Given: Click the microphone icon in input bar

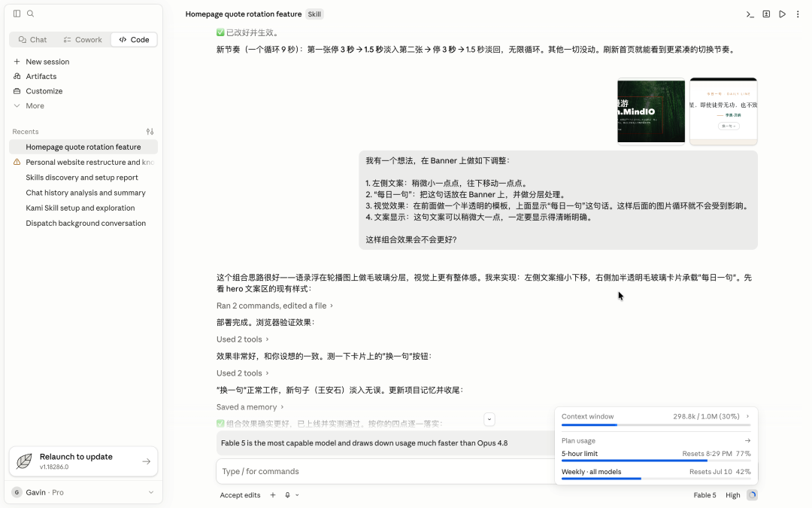Looking at the screenshot, I should coord(287,495).
